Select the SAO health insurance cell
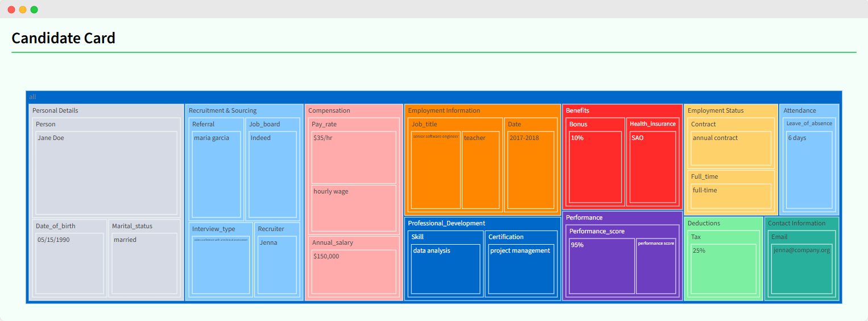868x321 pixels. coord(653,167)
